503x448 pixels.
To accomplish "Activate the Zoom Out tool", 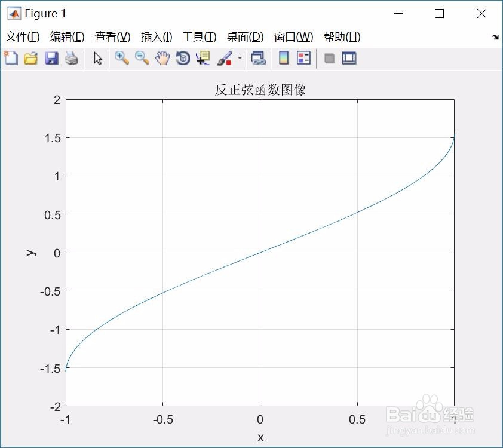I will tap(142, 59).
